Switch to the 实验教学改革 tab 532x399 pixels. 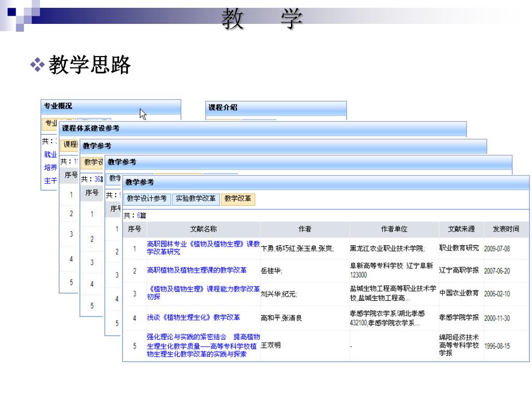tap(195, 199)
